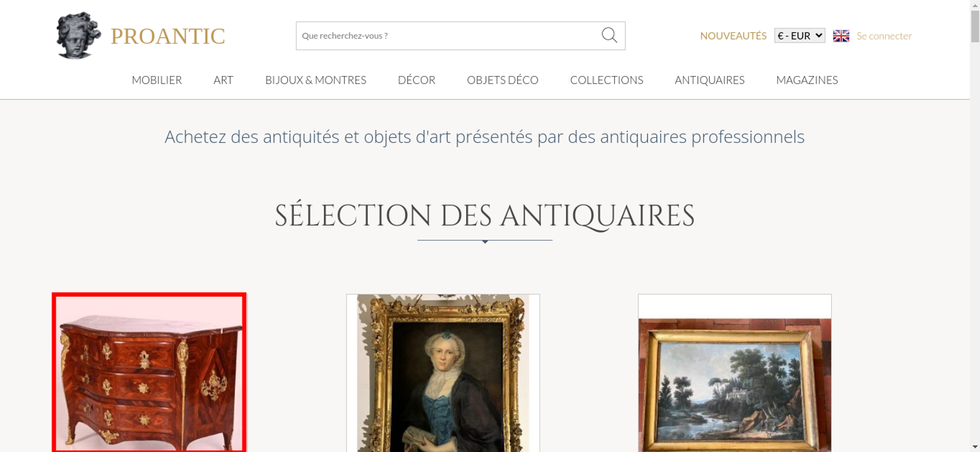Image resolution: width=980 pixels, height=452 pixels.
Task: Click the Que recherchez-vous search field
Action: [x=448, y=36]
